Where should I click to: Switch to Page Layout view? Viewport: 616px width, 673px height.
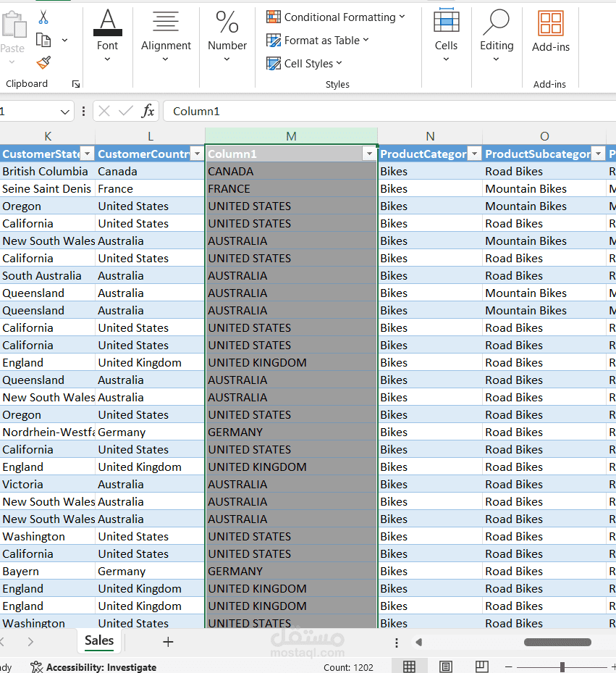[446, 666]
